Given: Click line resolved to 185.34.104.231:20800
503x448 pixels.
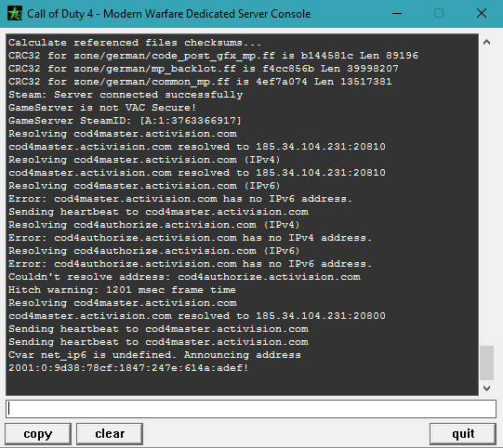Looking at the screenshot, I should 197,316.
